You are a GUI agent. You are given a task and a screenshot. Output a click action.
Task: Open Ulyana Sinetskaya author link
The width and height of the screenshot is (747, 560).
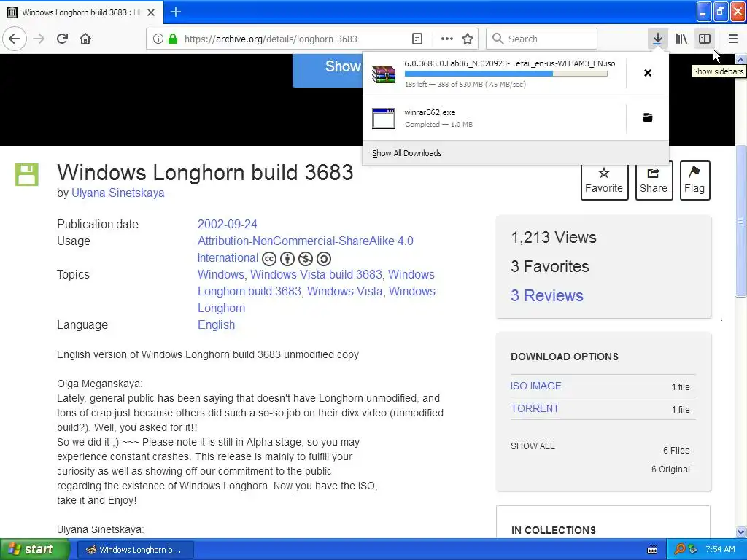click(117, 192)
